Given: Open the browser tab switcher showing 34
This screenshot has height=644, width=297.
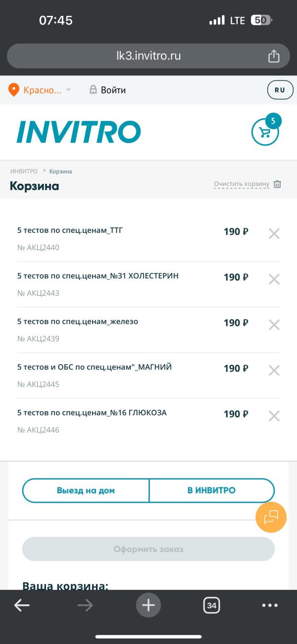Looking at the screenshot, I should [212, 605].
